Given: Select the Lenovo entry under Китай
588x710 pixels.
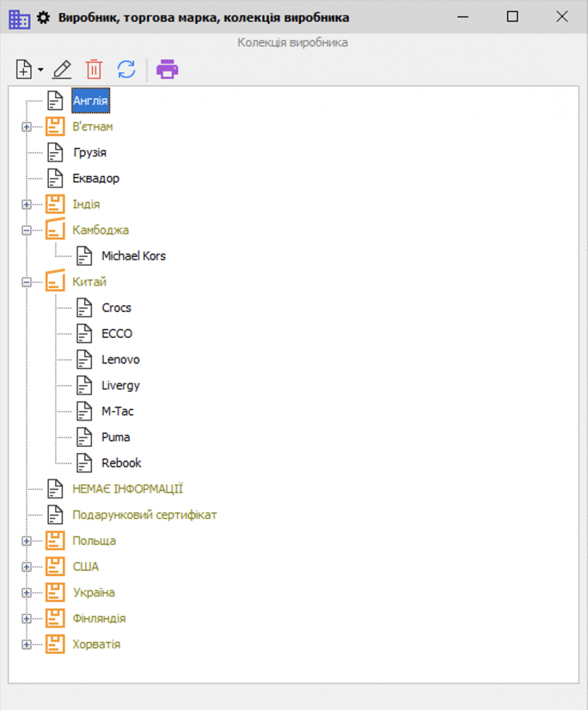Looking at the screenshot, I should [x=121, y=360].
